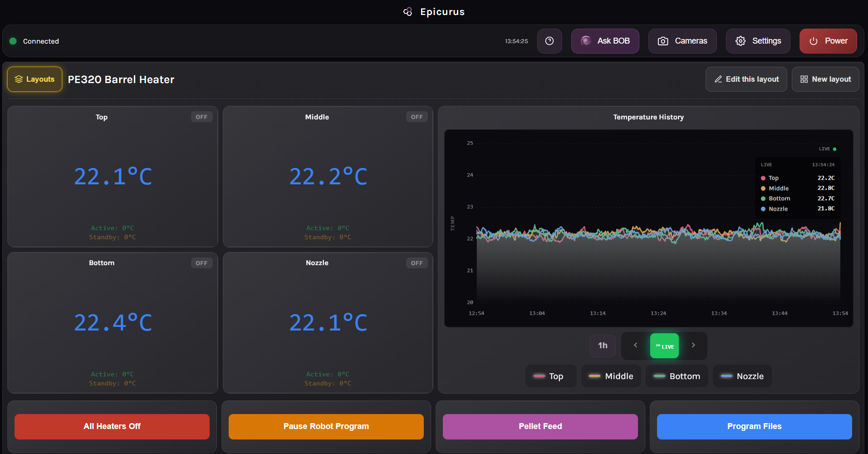Click Middle temperature reading 22.2°C
This screenshot has width=868, height=454.
(x=328, y=176)
